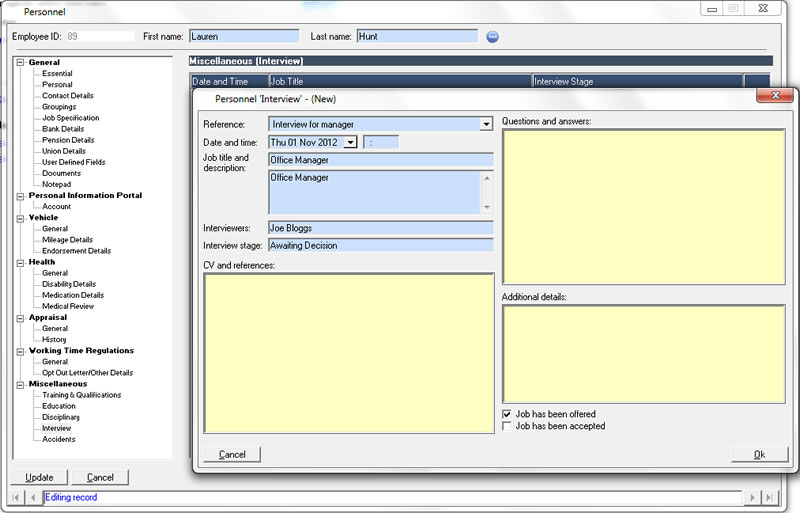Close the Personnel 'Interview' dialog with red X

774,96
